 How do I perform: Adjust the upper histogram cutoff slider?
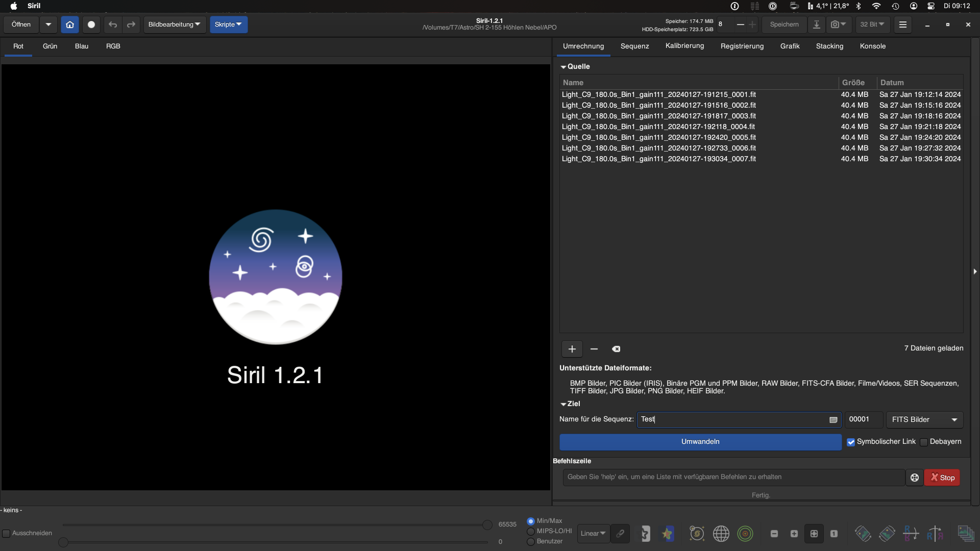click(x=487, y=524)
